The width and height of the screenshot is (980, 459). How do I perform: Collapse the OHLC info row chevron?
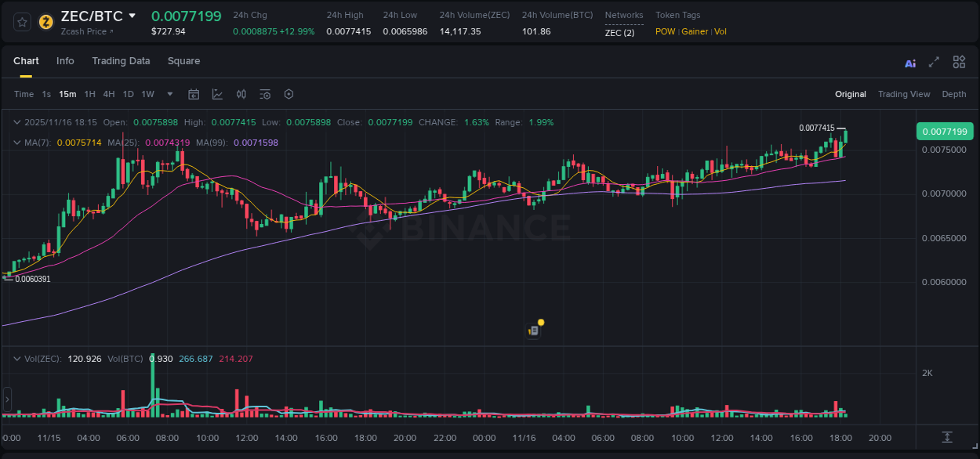(17, 123)
